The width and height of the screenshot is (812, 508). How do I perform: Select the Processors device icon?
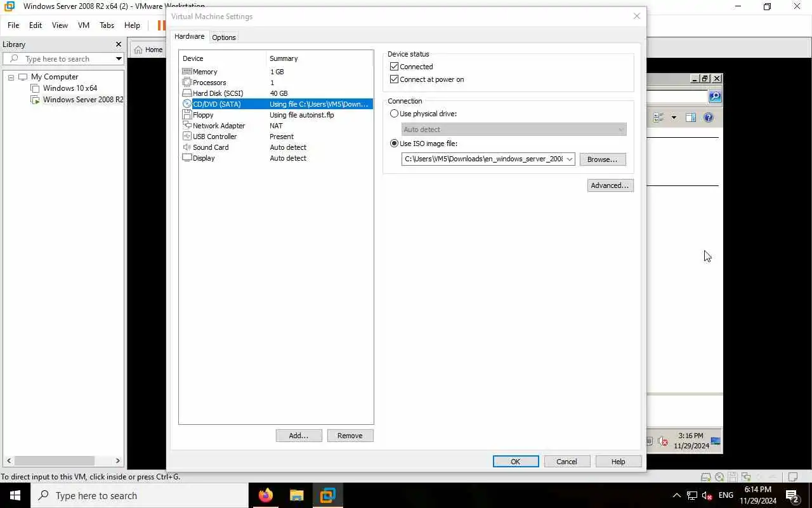(187, 83)
